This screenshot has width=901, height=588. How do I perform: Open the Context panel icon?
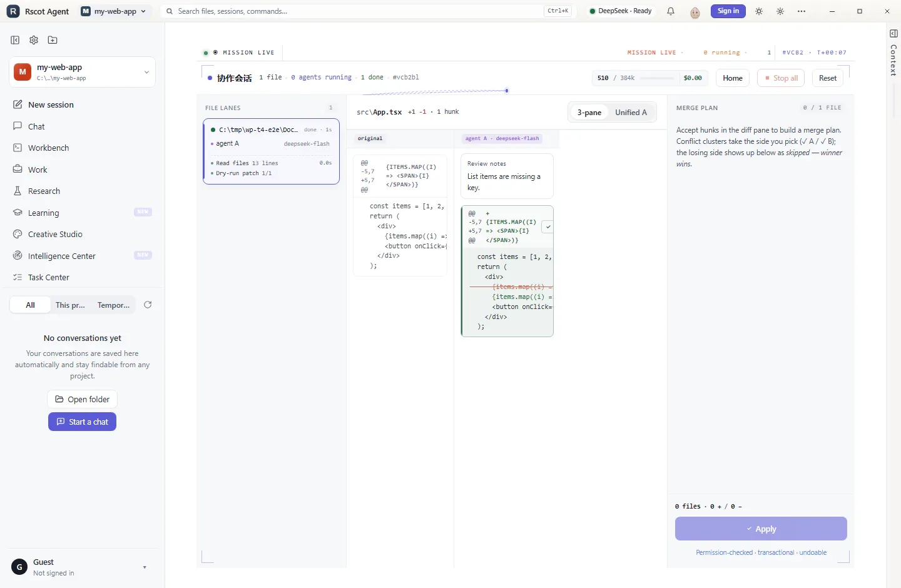(x=893, y=33)
